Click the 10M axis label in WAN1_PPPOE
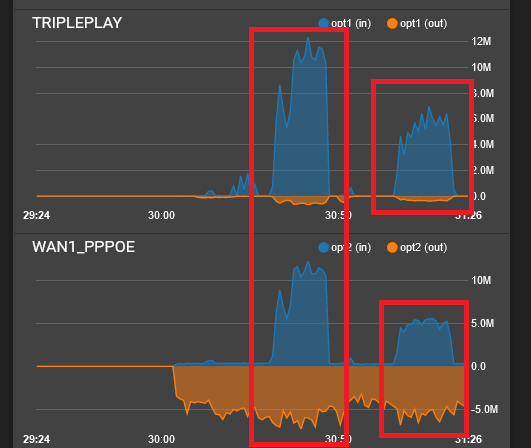The width and height of the screenshot is (531, 448). pyautogui.click(x=481, y=280)
